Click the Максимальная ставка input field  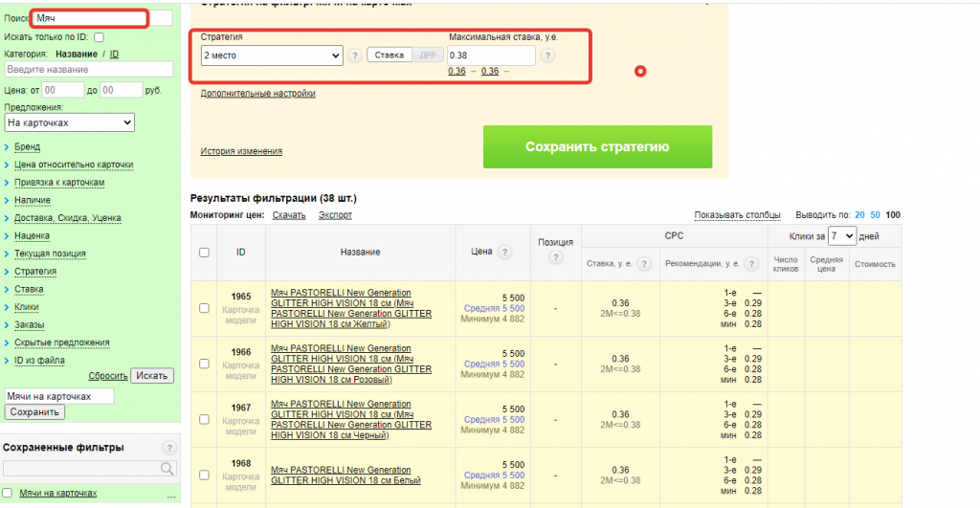click(491, 56)
